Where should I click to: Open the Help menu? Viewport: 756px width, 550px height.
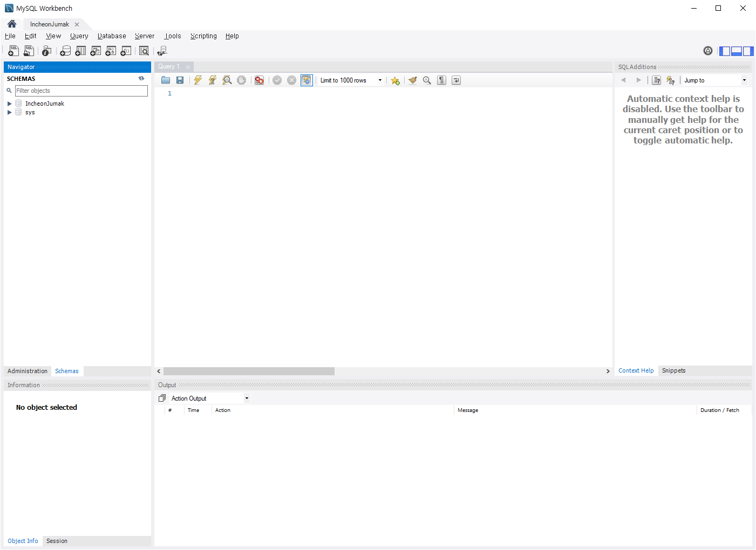click(232, 36)
